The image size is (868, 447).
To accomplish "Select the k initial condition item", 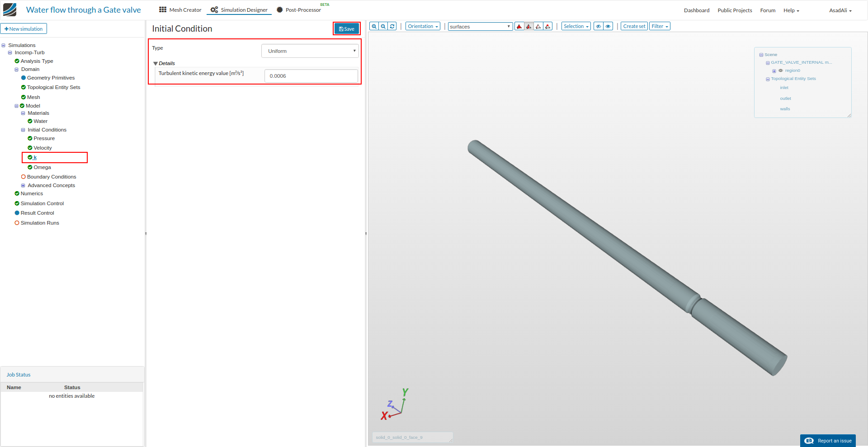I will [35, 157].
